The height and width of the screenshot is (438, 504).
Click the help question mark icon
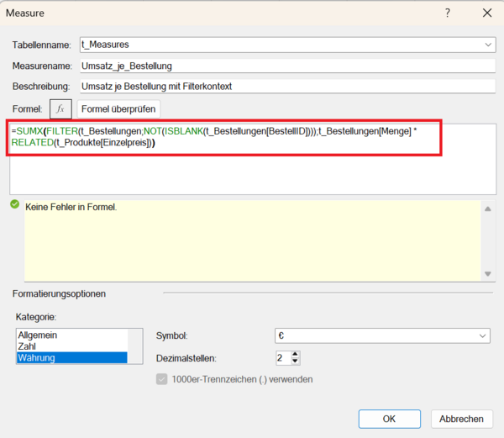(447, 13)
